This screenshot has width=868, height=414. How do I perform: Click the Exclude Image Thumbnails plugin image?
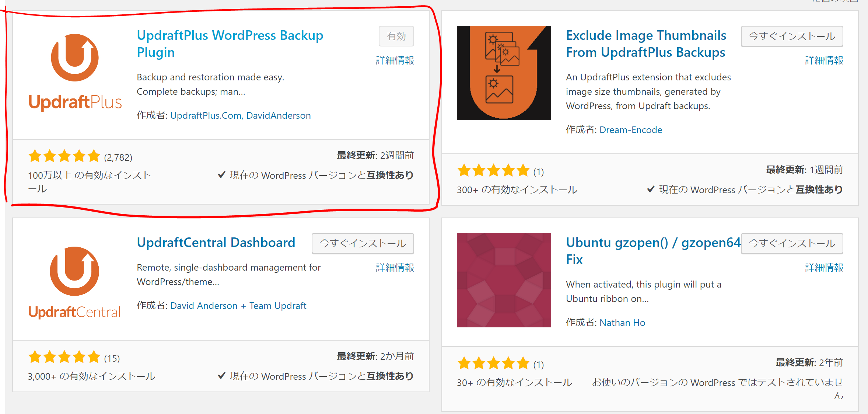point(504,73)
